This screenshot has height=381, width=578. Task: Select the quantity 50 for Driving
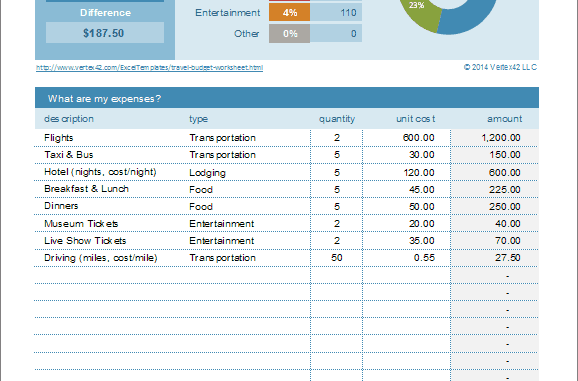click(337, 258)
